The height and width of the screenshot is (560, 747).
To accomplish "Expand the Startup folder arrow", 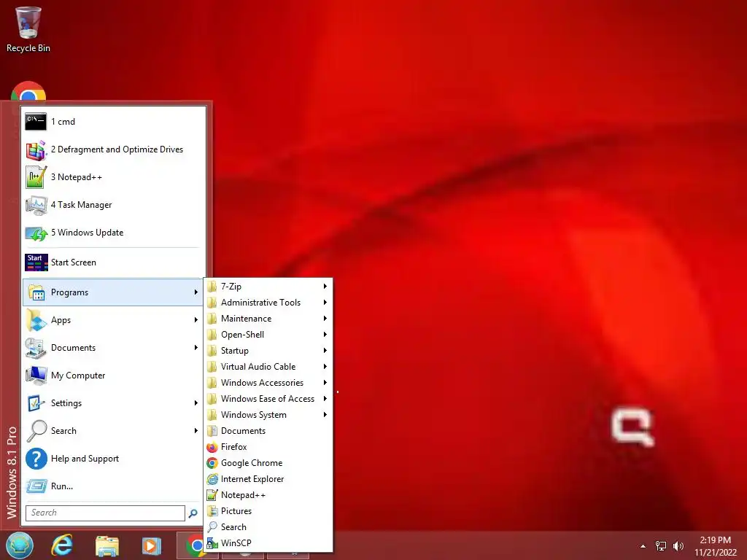I will 325,351.
